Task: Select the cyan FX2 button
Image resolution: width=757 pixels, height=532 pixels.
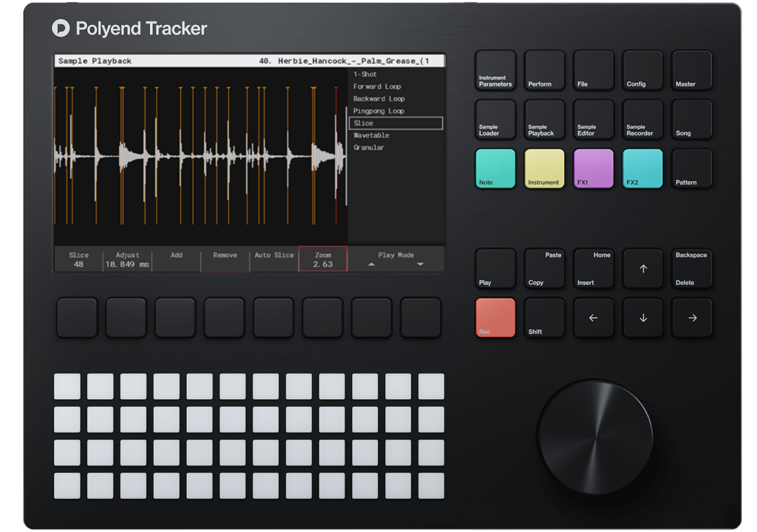Action: (642, 168)
